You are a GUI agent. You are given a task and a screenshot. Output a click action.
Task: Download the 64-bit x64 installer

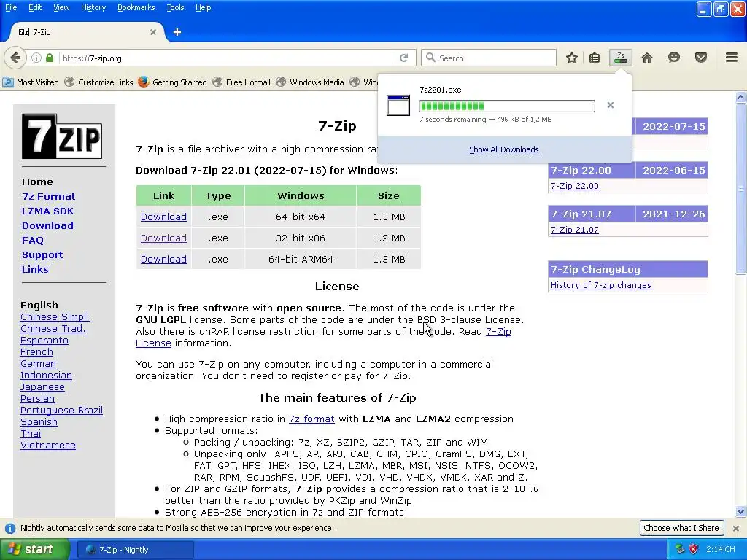163,217
